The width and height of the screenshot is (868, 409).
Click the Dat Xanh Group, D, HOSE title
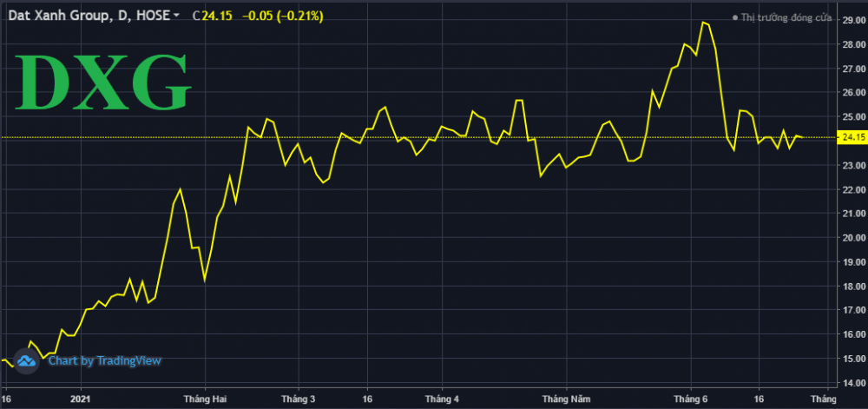click(x=88, y=16)
